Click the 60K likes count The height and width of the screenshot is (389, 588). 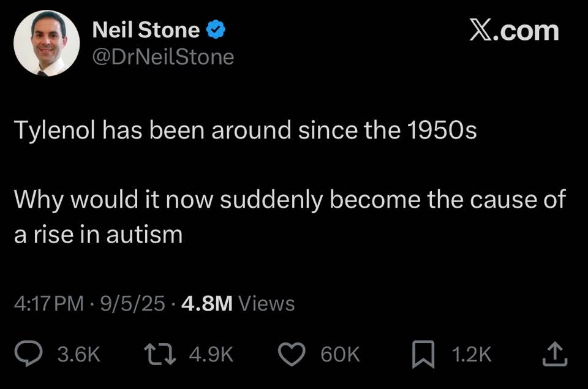click(x=342, y=353)
